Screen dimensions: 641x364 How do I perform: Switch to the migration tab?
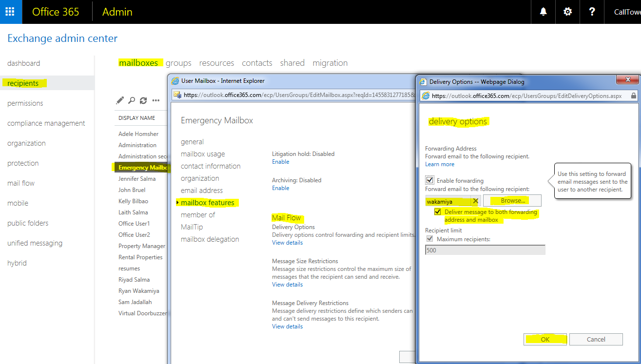330,63
